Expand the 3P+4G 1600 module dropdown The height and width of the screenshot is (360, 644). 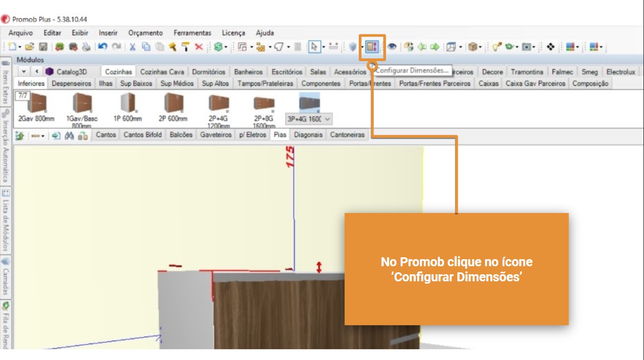(x=327, y=119)
